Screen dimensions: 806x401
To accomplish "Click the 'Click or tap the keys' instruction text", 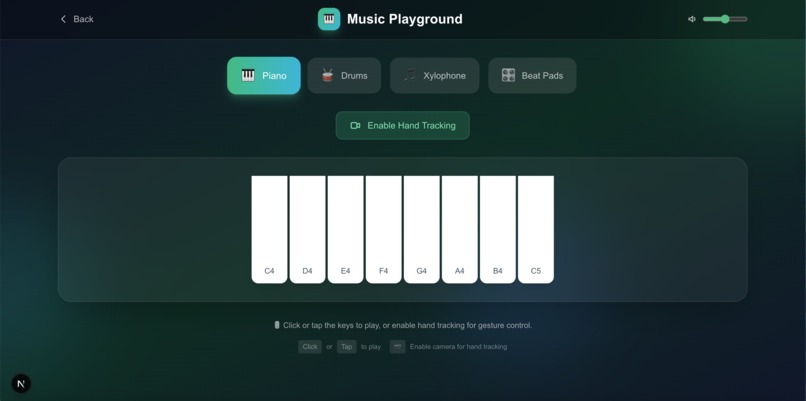I will [x=408, y=325].
